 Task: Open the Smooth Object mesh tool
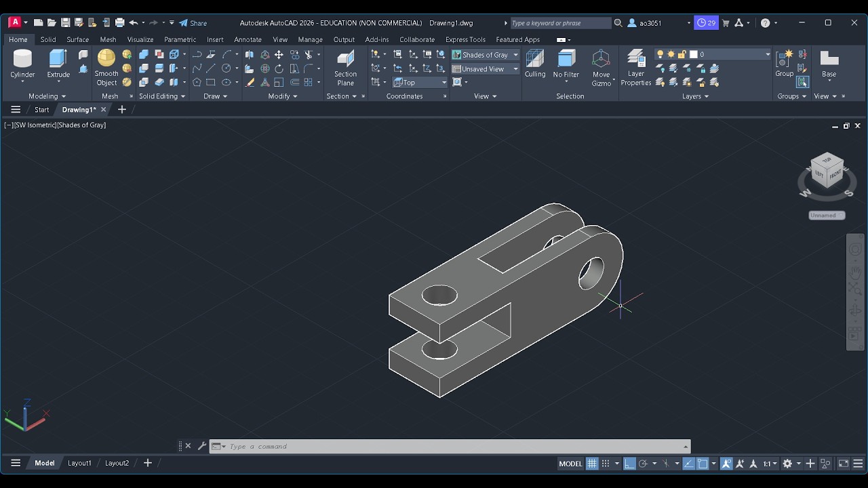pos(106,67)
